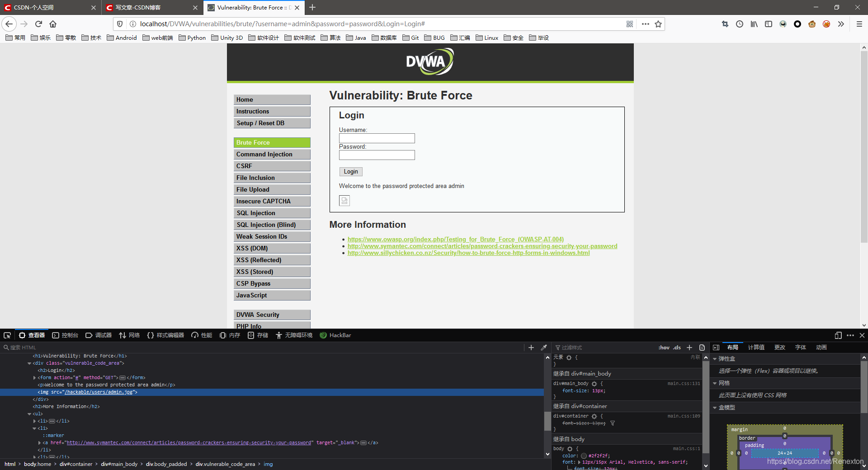The height and width of the screenshot is (470, 868).
Task: Show more toolbar extensions chevron
Action: tap(841, 24)
